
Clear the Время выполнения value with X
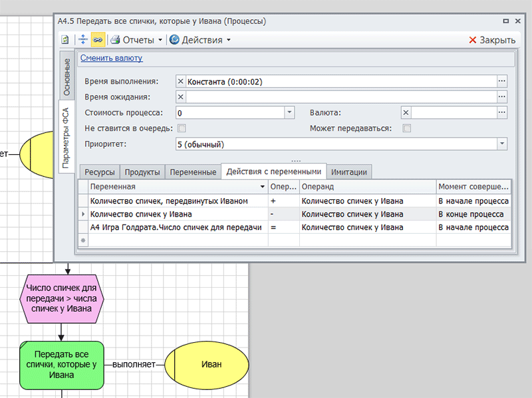[x=181, y=81]
